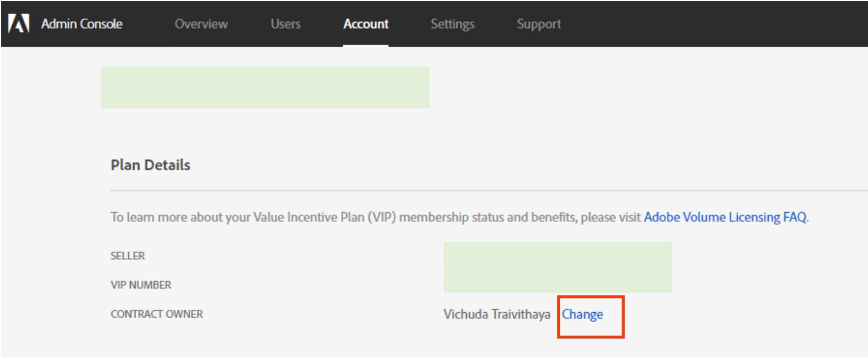Click the redacted value beside VIP NUMBER
868x360 pixels.
[557, 281]
